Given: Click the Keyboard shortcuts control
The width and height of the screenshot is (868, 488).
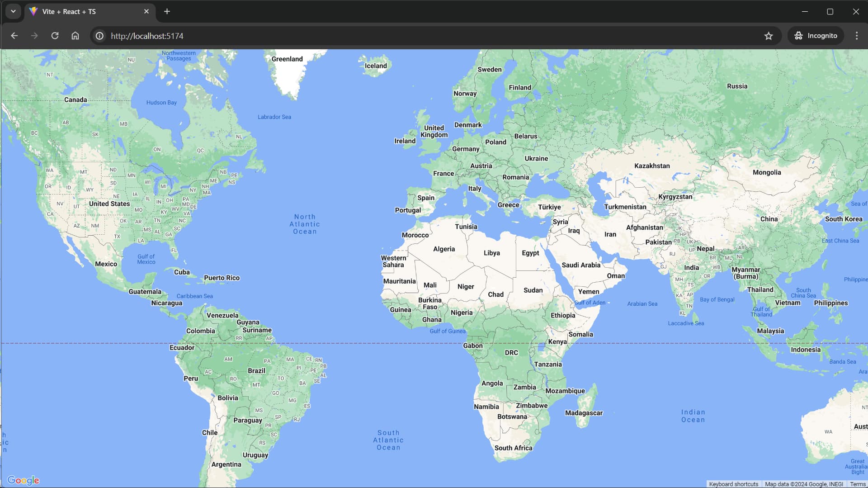Looking at the screenshot, I should pyautogui.click(x=733, y=483).
